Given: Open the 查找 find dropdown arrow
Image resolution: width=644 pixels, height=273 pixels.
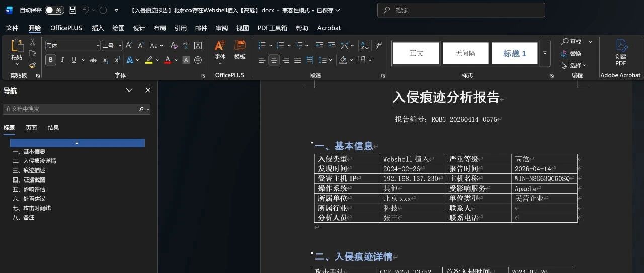Looking at the screenshot, I should click(591, 42).
